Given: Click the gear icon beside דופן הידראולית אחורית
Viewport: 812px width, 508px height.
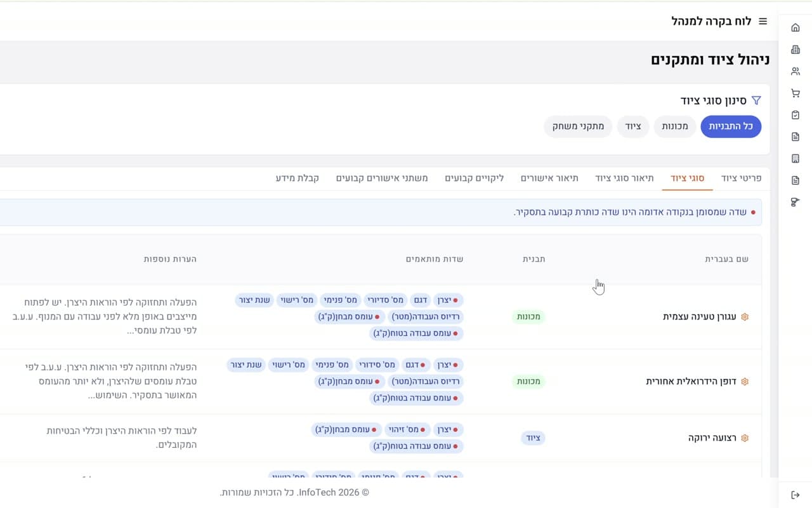Looking at the screenshot, I should pyautogui.click(x=745, y=382).
